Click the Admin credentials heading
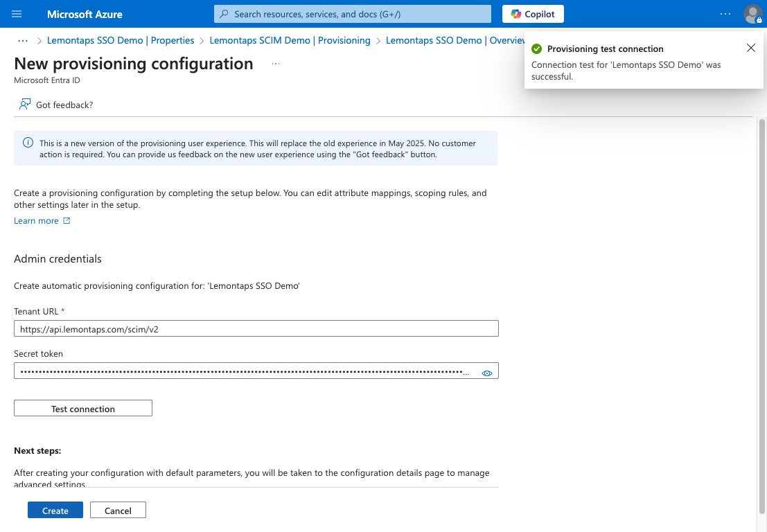The height and width of the screenshot is (532, 767). (x=58, y=258)
